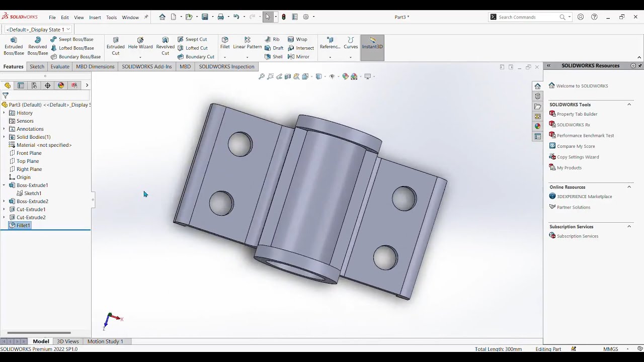Open the Tools menu

[111, 17]
